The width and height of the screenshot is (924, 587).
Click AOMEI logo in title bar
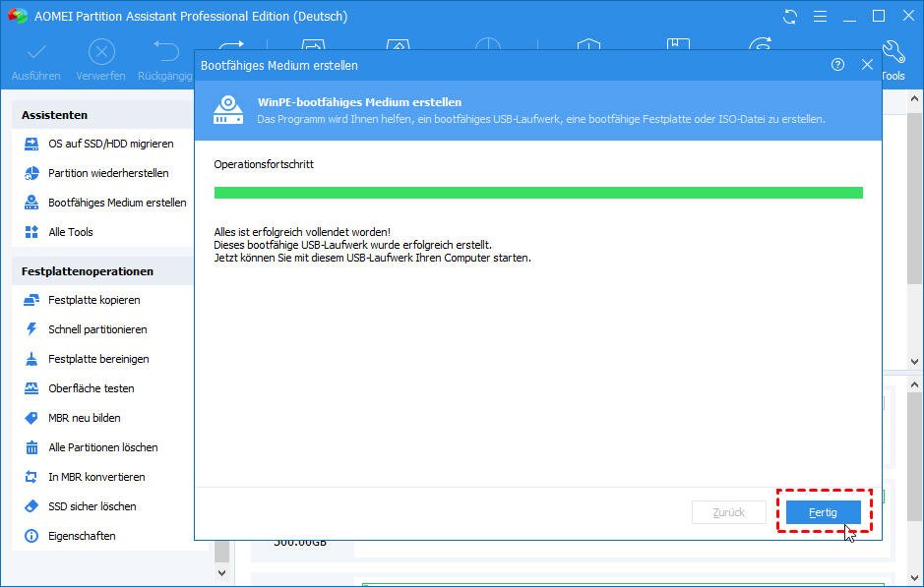(x=17, y=16)
